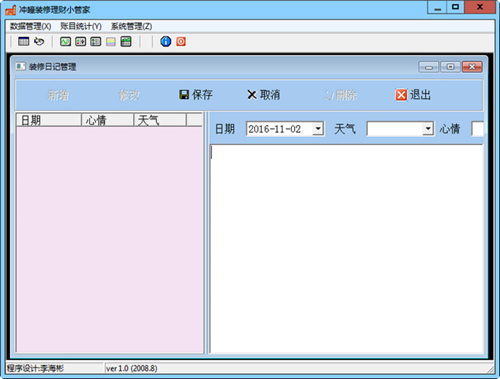Click the pastel color stripes icon
Viewport: 500px width, 379px height.
click(x=111, y=42)
